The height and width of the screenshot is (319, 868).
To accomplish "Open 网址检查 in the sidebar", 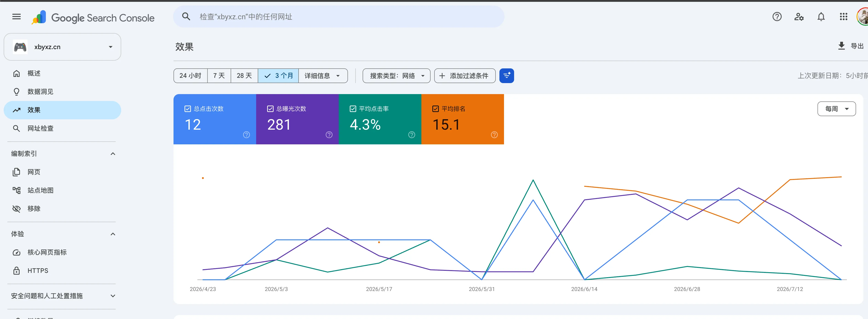I will pyautogui.click(x=62, y=128).
